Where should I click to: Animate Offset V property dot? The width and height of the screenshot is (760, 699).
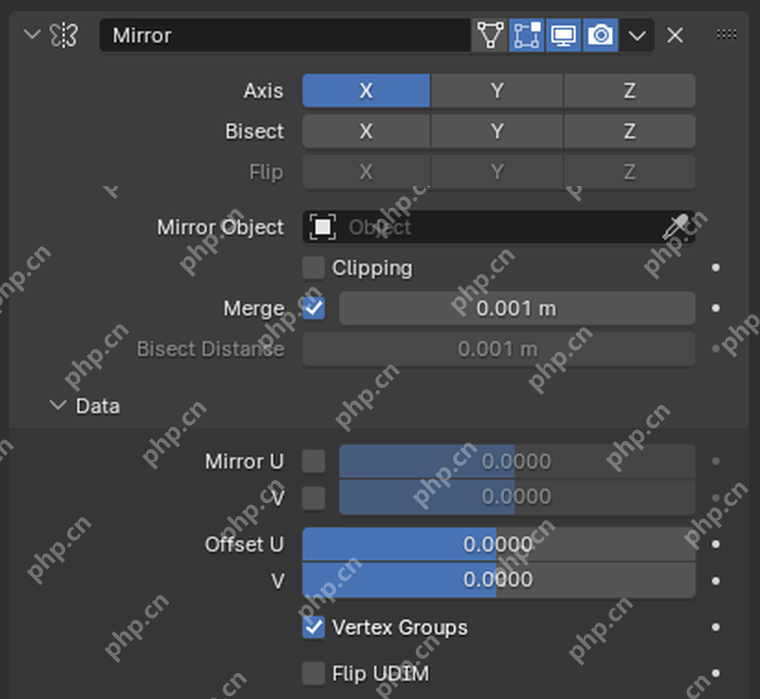[x=715, y=581]
